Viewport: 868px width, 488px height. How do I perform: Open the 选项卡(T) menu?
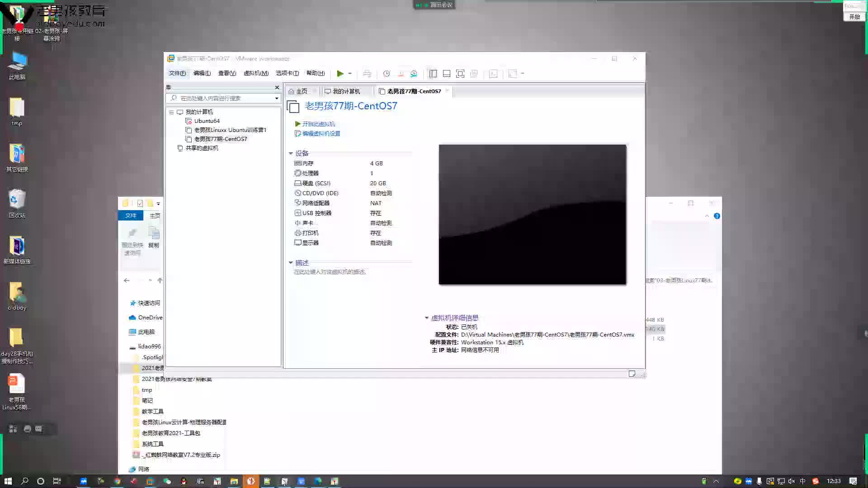point(287,73)
